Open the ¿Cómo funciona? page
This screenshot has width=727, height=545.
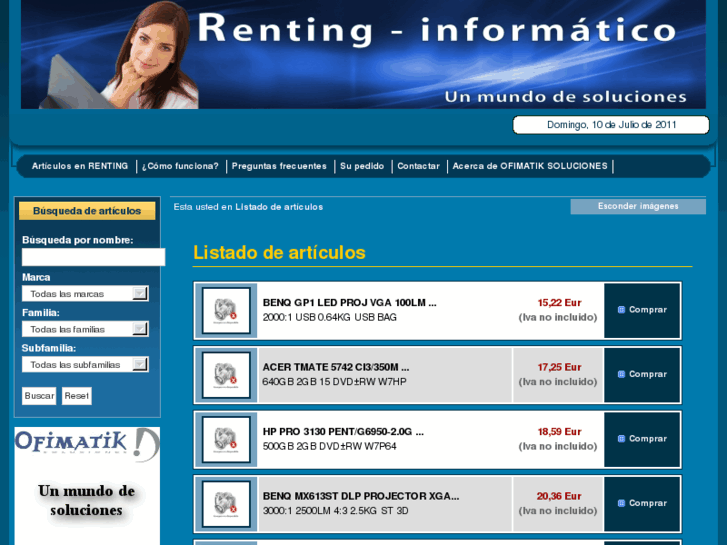pos(180,166)
